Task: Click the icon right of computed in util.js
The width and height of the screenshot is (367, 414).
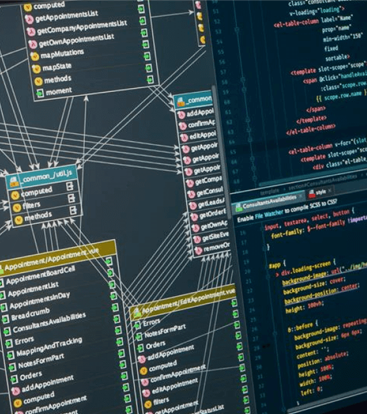Action: 70,186
